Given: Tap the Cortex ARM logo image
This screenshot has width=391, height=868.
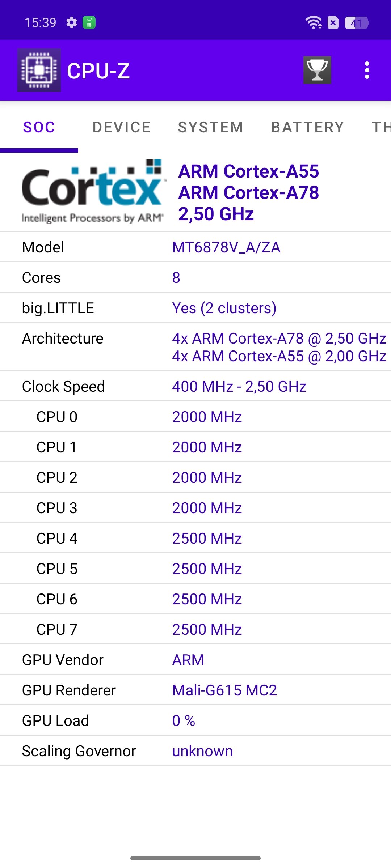Looking at the screenshot, I should point(93,192).
